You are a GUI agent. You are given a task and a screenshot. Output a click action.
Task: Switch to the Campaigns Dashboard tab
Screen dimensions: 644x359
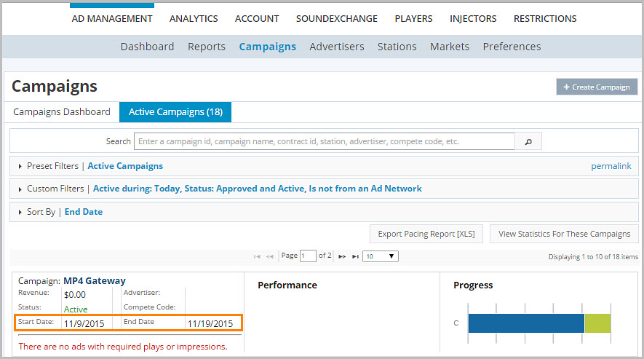(x=62, y=112)
